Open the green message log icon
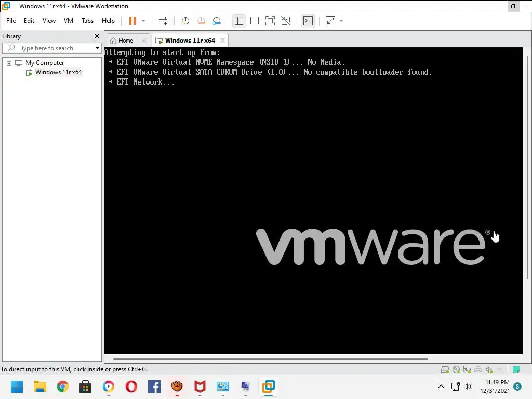 click(x=516, y=369)
